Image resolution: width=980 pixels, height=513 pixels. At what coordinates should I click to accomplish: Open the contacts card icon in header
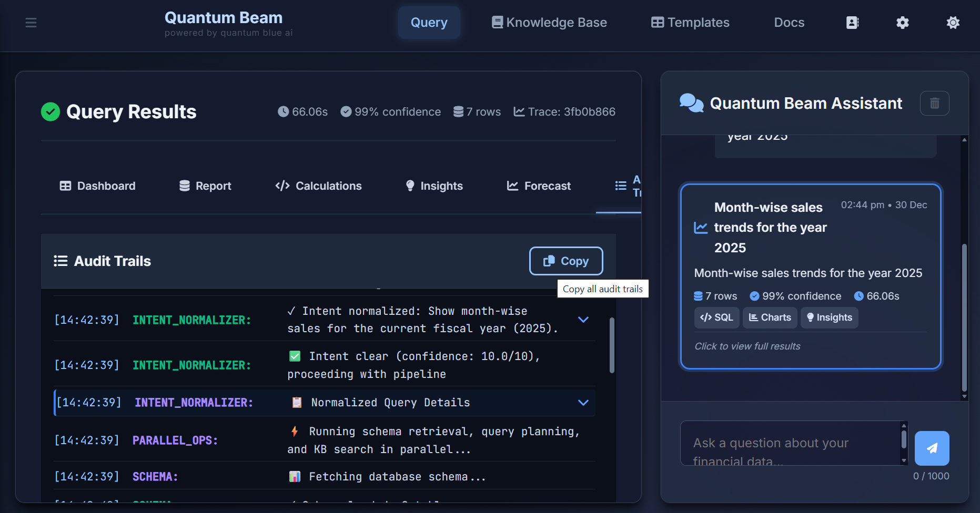(x=852, y=23)
